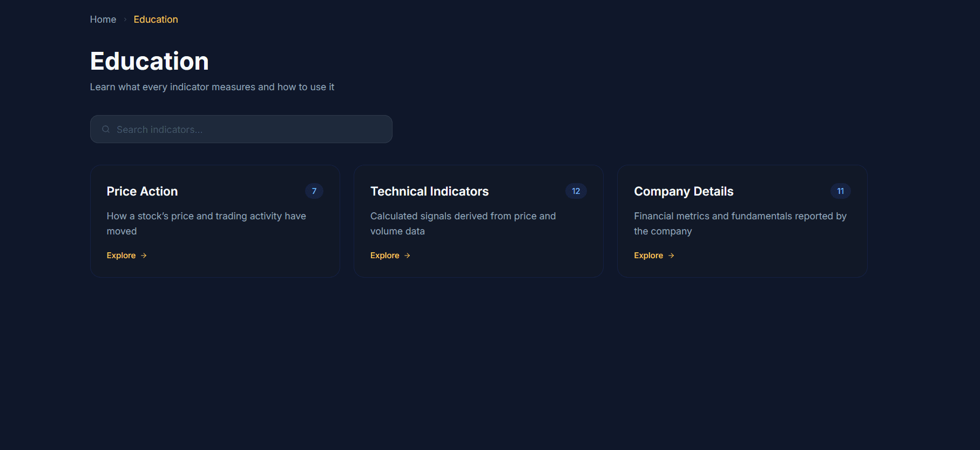
Task: Focus the Search indicators input field
Action: (x=248, y=129)
